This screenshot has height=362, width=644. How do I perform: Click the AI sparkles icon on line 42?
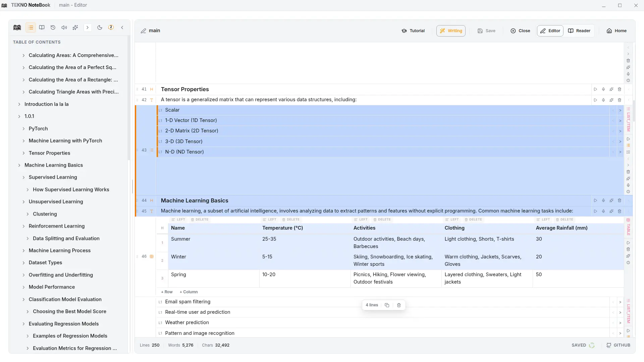(x=611, y=100)
